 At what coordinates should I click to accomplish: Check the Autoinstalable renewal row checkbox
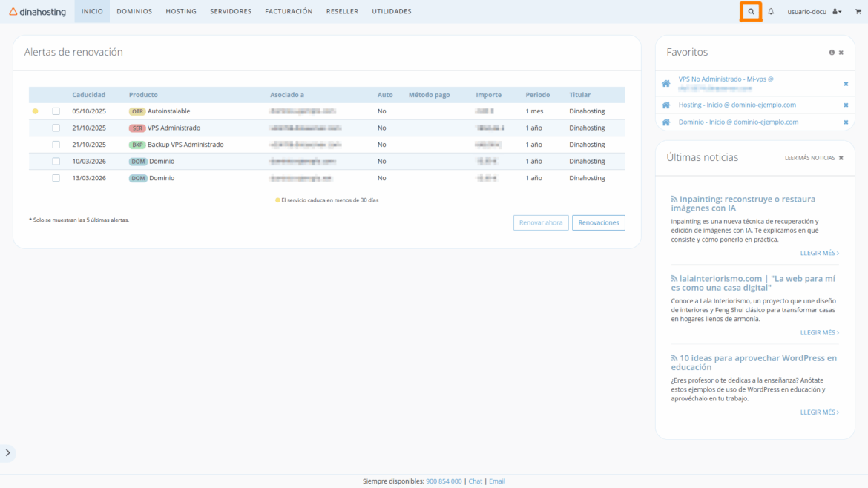click(x=56, y=111)
